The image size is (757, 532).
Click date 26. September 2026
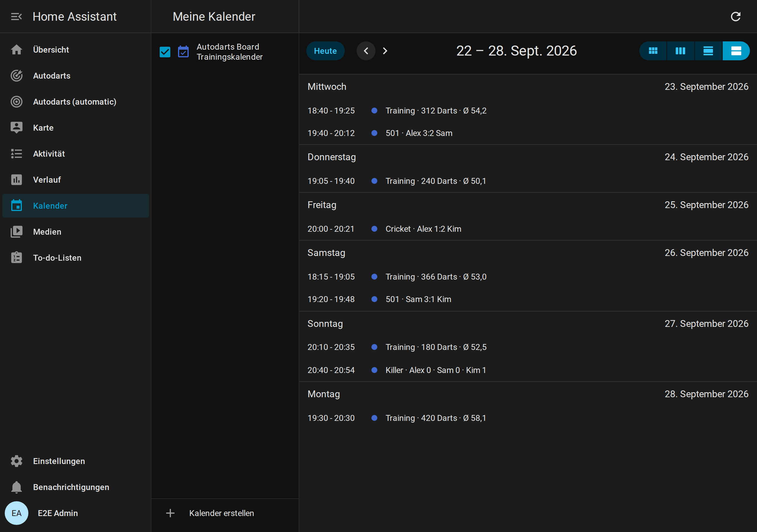(706, 253)
